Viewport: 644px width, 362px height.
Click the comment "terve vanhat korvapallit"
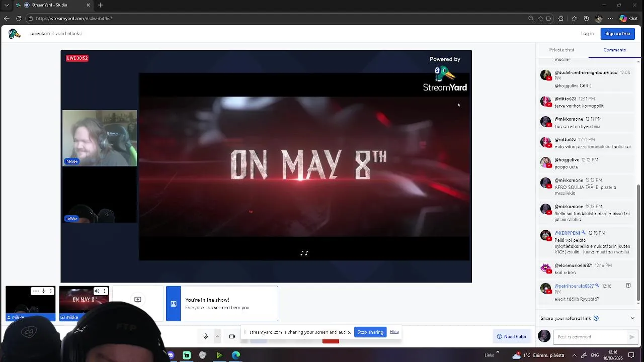(579, 106)
